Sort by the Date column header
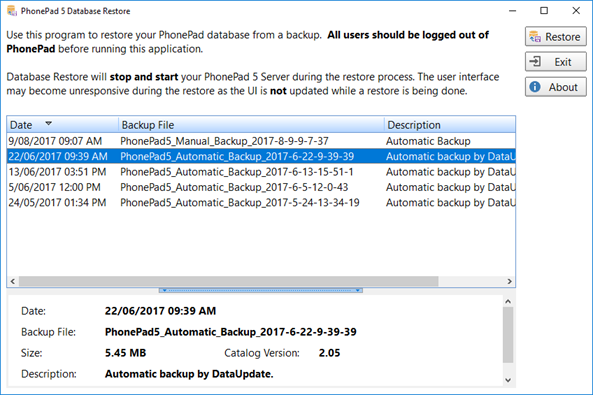Image resolution: width=593 pixels, height=395 pixels. tap(62, 125)
